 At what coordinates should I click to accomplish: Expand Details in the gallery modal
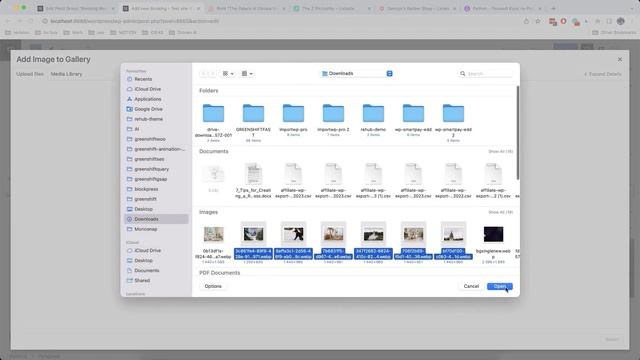(602, 74)
